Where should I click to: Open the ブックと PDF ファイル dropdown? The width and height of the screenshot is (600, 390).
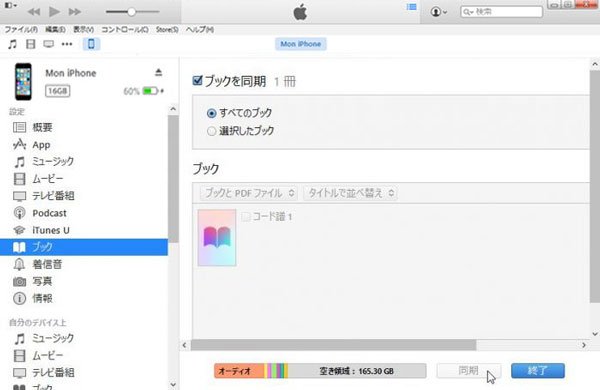[x=249, y=193]
